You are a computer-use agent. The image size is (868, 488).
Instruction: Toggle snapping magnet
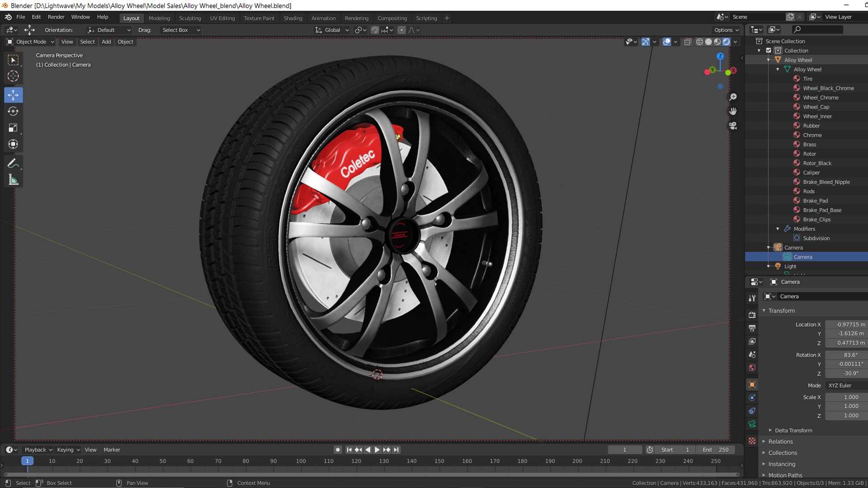[375, 30]
